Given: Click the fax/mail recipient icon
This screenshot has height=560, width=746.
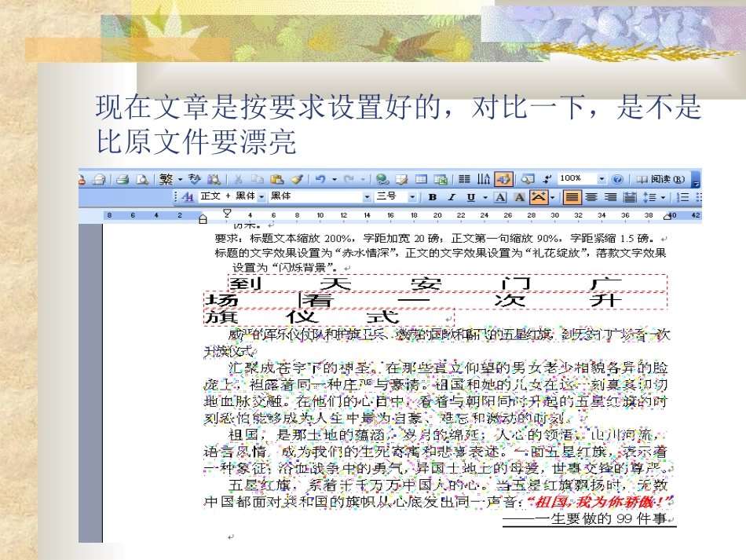Looking at the screenshot, I should pos(99,179).
